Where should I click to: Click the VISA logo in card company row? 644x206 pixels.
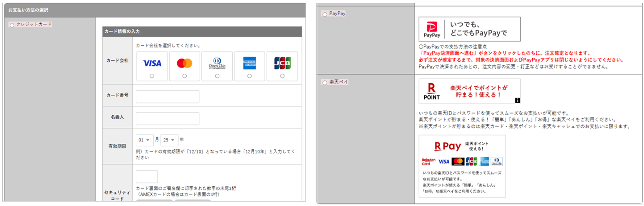(x=152, y=63)
